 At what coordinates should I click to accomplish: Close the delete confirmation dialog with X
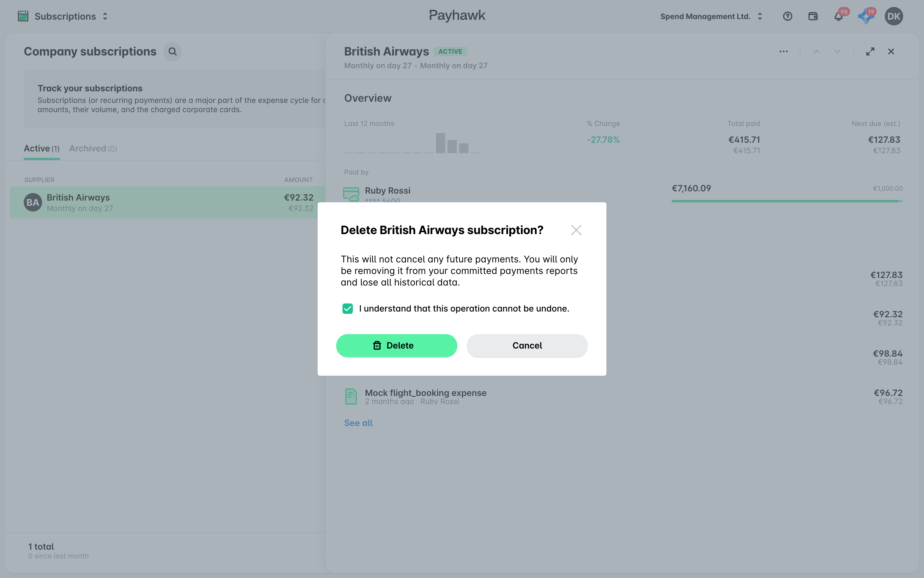[576, 230]
